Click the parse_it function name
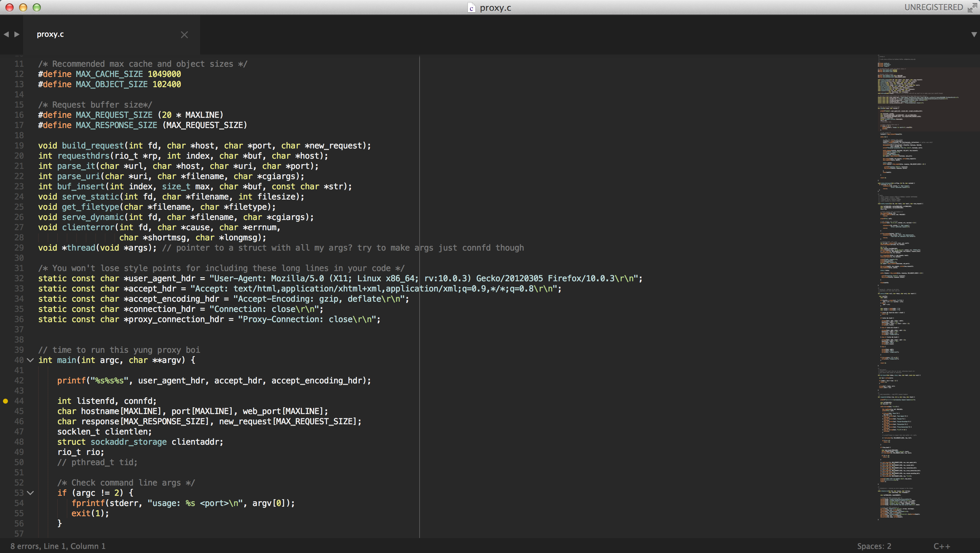The image size is (980, 553). [x=76, y=166]
